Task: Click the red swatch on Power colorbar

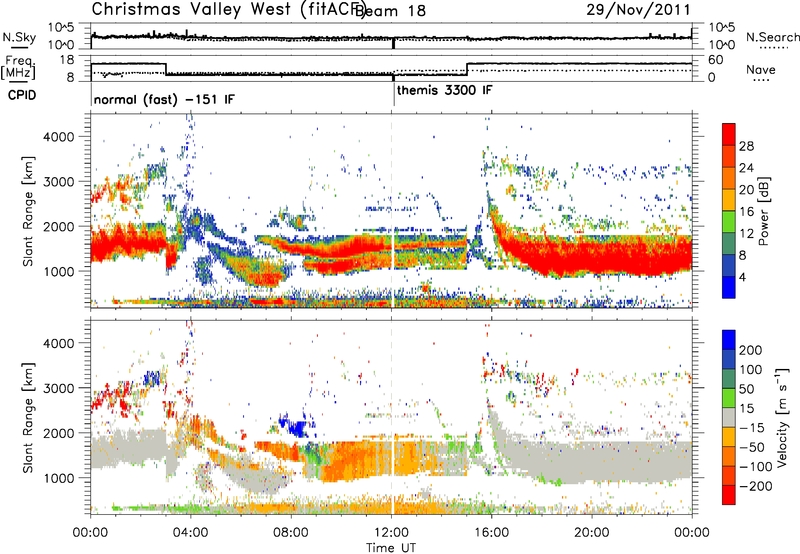Action: pos(729,134)
